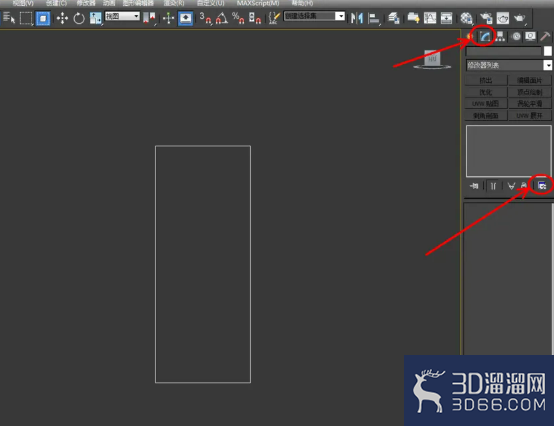The width and height of the screenshot is (554, 426).
Task: Open the Render Setup teapot icon
Action: pos(486,18)
